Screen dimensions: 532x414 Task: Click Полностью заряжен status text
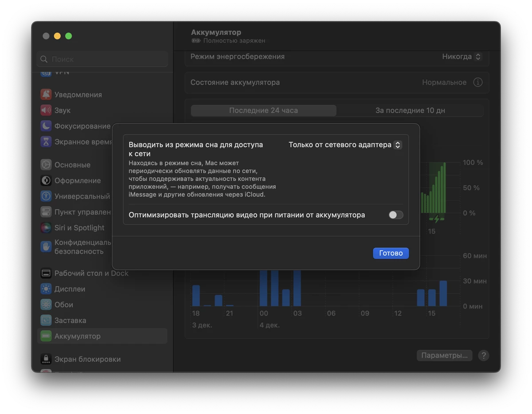(x=234, y=41)
